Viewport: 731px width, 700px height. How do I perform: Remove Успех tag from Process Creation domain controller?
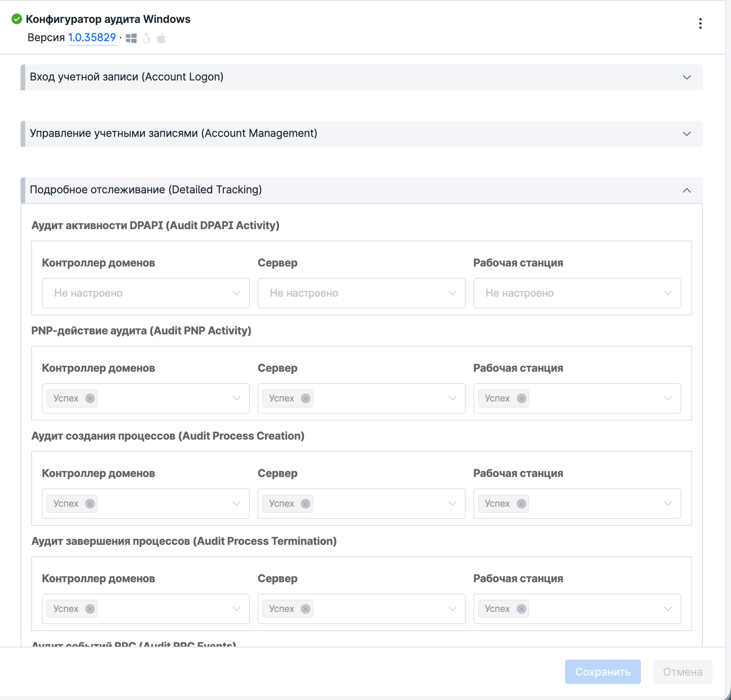click(x=90, y=504)
